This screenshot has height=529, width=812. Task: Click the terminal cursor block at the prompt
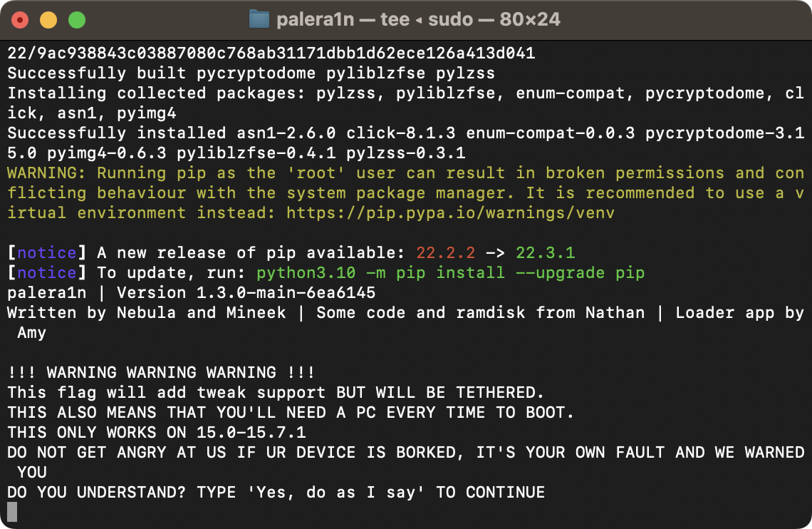(11, 512)
